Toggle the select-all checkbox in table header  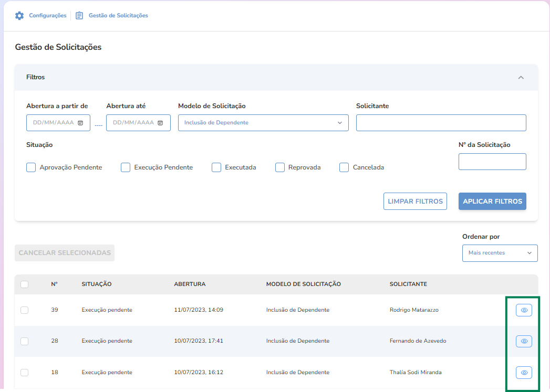(x=24, y=284)
